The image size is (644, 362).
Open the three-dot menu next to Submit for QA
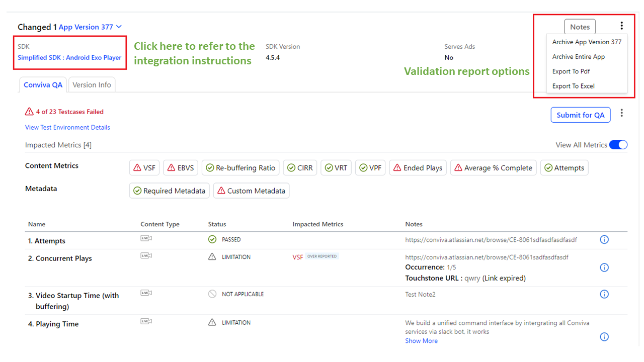point(622,114)
